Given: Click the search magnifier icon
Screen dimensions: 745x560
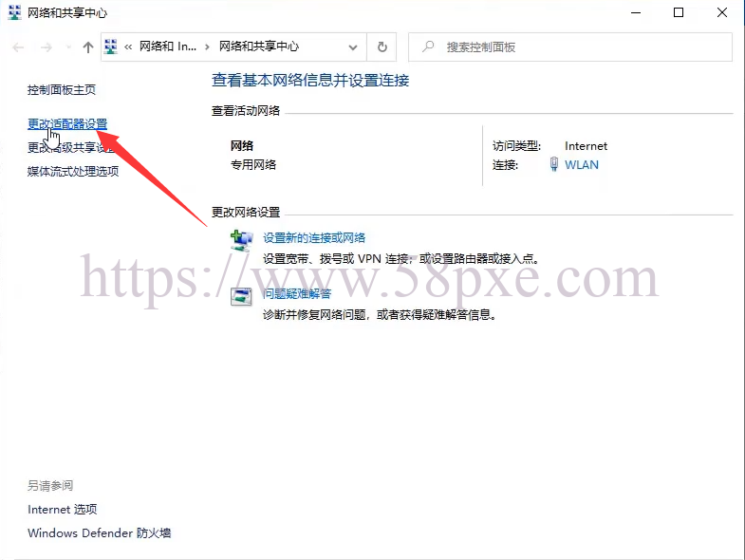Looking at the screenshot, I should point(428,47).
